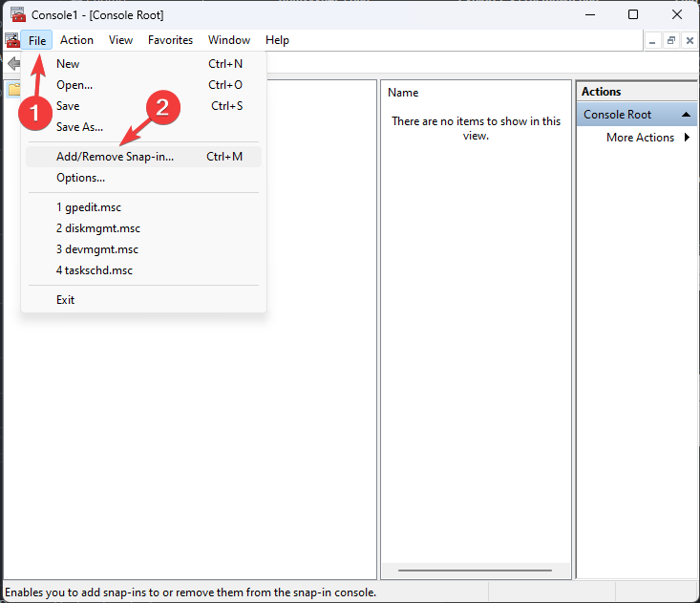
Task: Open recent file 1 gpedit.msc
Action: point(143,207)
